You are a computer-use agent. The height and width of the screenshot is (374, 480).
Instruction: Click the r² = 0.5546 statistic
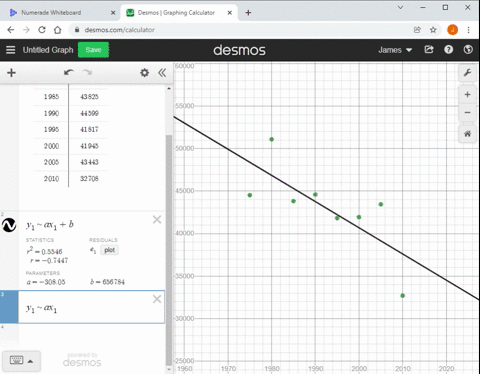coord(44,251)
